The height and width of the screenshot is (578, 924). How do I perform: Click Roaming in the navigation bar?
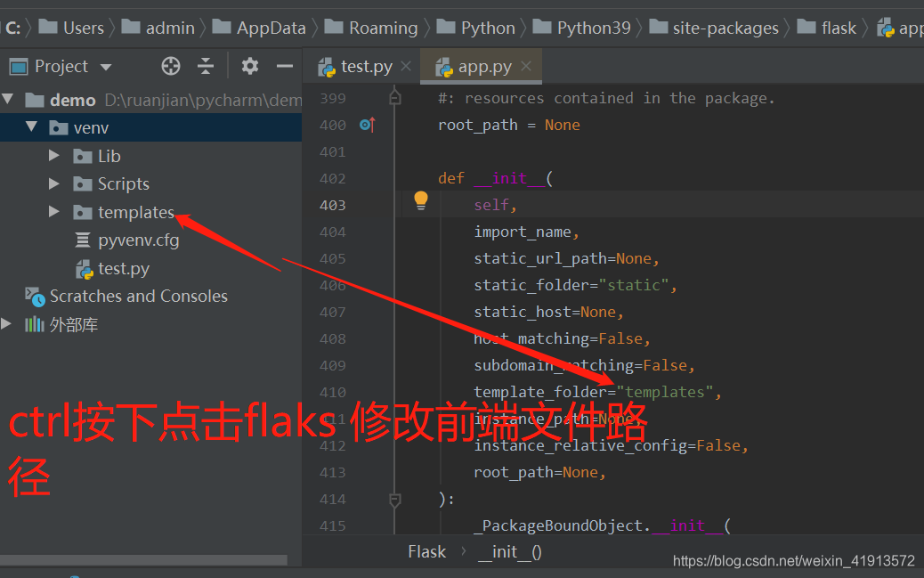click(383, 28)
